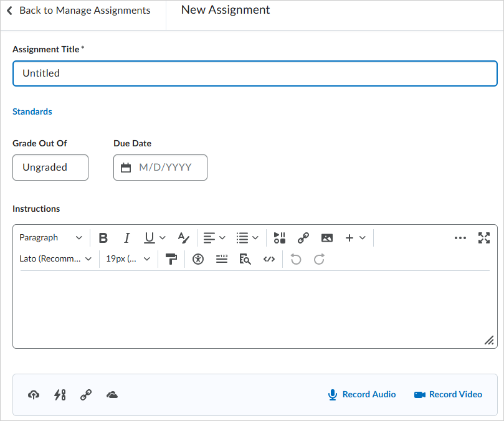Click the Bold formatting icon

(x=103, y=238)
